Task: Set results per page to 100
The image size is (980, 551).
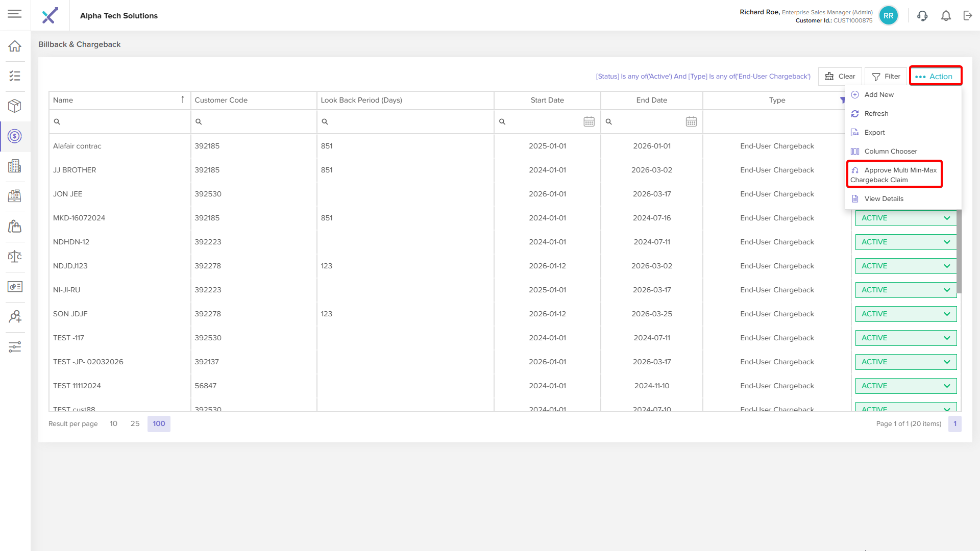Action: tap(159, 423)
